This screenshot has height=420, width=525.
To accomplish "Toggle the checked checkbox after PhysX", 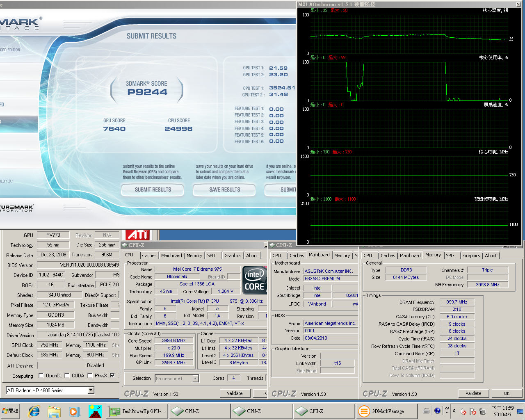I will click(112, 376).
